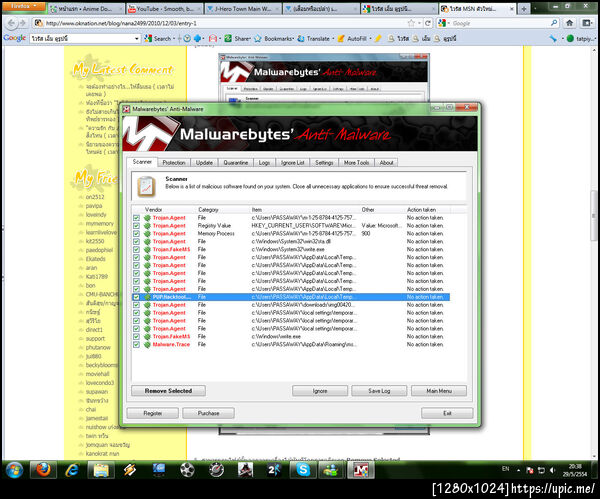This screenshot has width=600, height=499.
Task: Expand the Share dropdown on Google Toolbar
Action: [249, 39]
